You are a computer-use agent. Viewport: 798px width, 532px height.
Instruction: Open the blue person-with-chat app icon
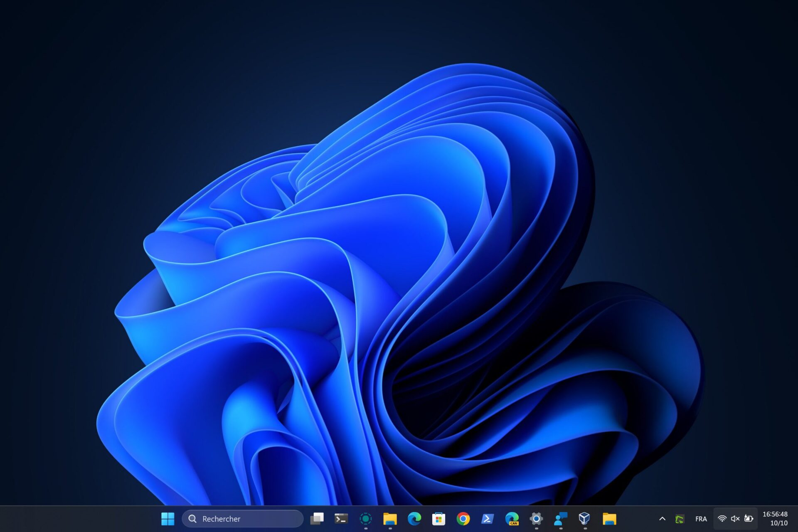point(561,519)
